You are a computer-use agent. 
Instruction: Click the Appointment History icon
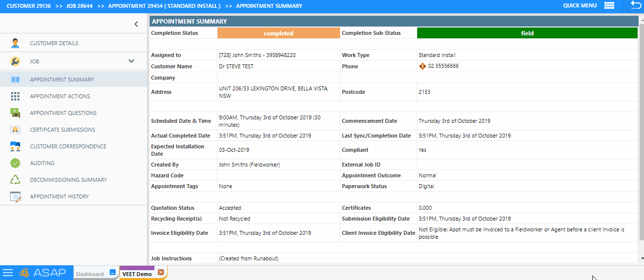[15, 196]
